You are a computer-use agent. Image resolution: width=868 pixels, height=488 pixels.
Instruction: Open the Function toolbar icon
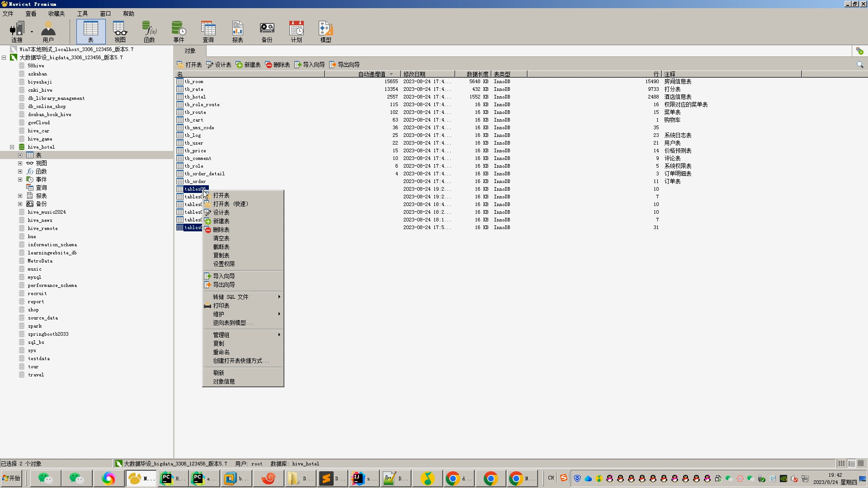[149, 31]
